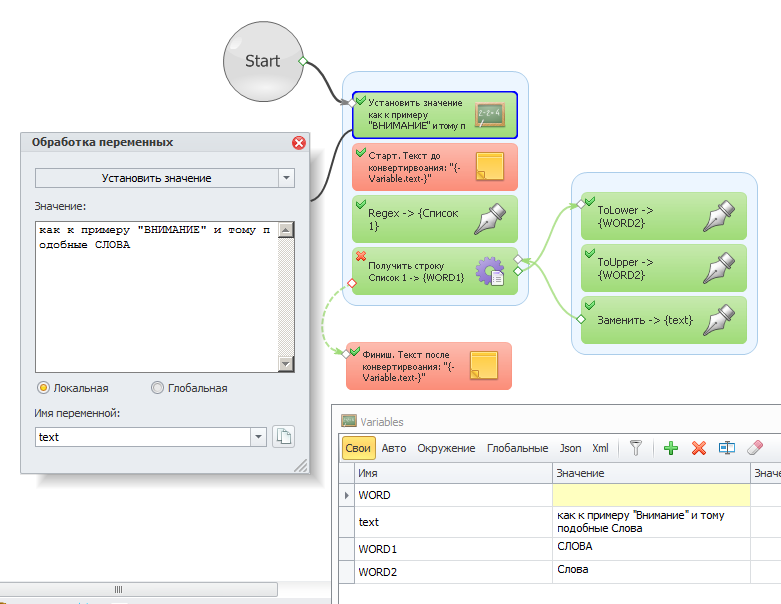Select the Установить значение action block
781x604 pixels.
point(435,115)
